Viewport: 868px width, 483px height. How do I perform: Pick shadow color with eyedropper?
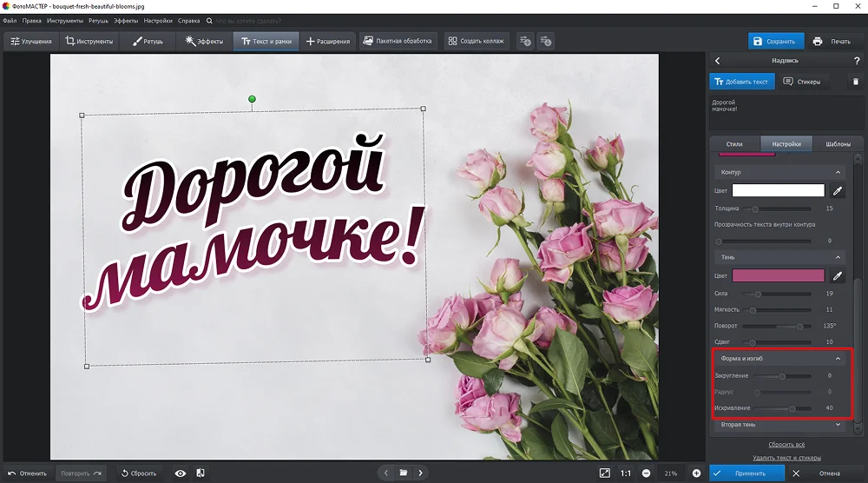838,275
